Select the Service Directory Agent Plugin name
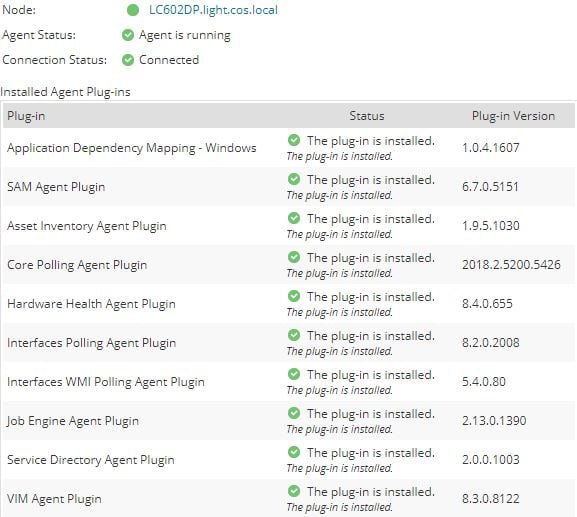This screenshot has width=577, height=517. point(91,460)
